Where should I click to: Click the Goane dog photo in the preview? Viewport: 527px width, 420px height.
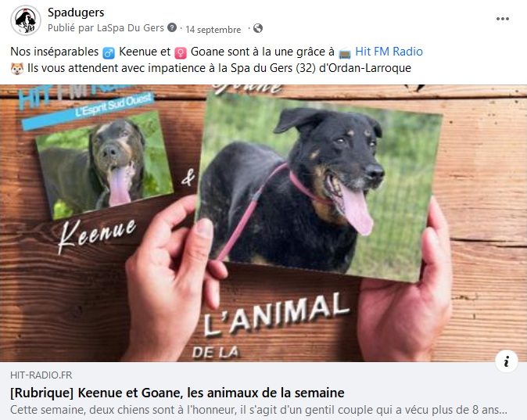point(318,188)
